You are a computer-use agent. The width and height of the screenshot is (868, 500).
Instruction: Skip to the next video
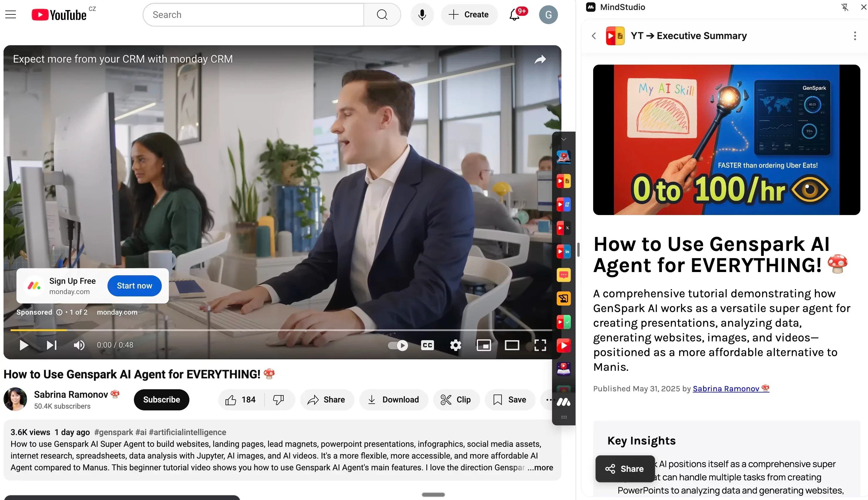[51, 345]
